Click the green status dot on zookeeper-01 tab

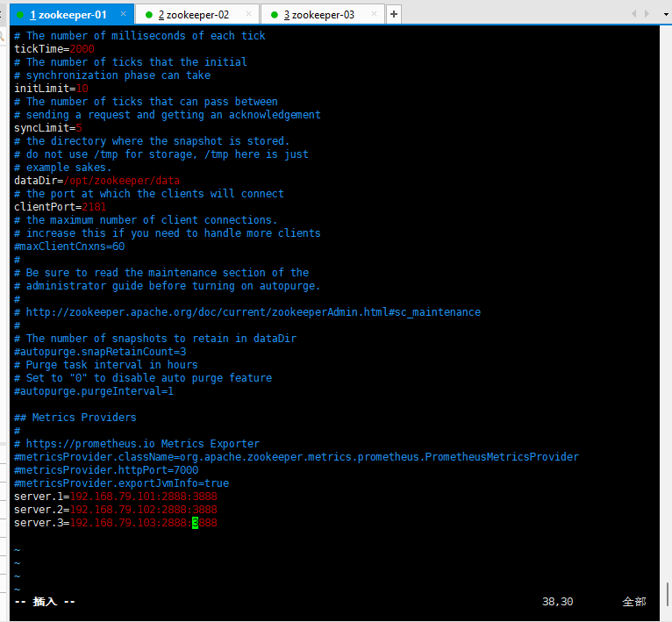click(x=19, y=15)
